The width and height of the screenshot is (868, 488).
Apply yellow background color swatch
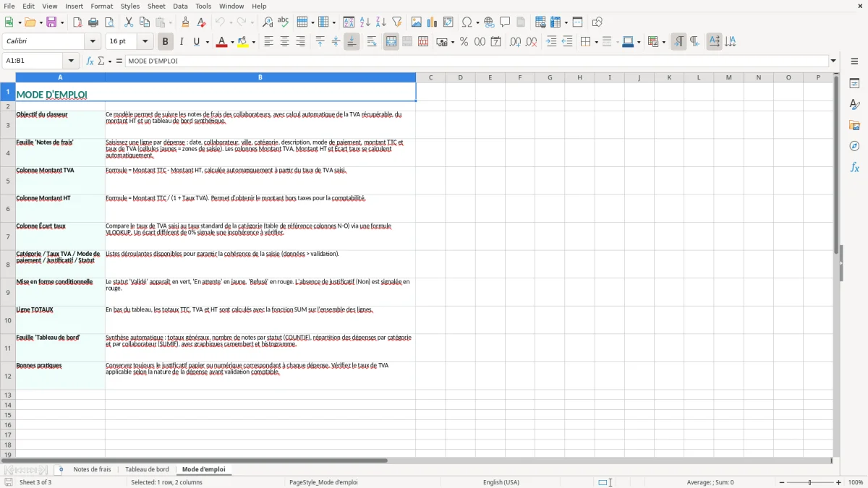242,42
